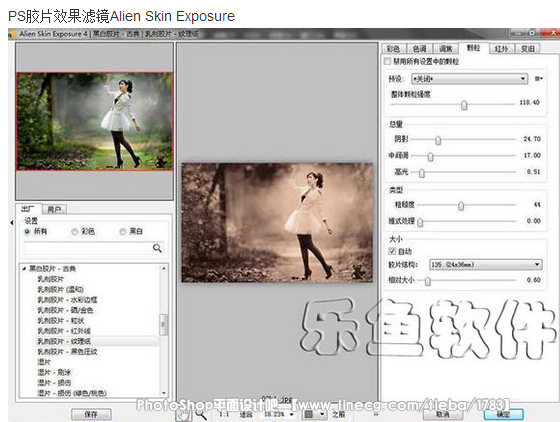The width and height of the screenshot is (560, 422).
Task: Select the hand pan tool
Action: coord(183,415)
